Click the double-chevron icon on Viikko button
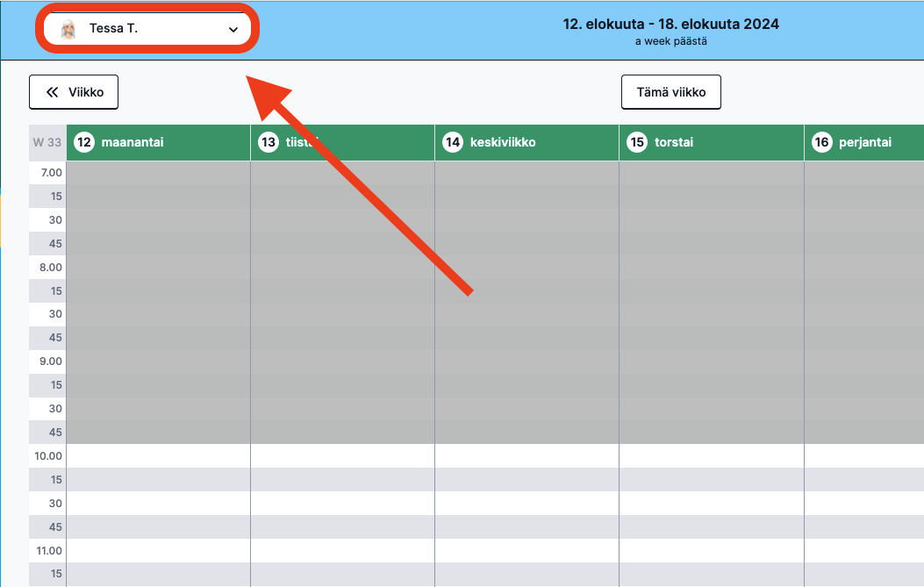 click(x=53, y=92)
